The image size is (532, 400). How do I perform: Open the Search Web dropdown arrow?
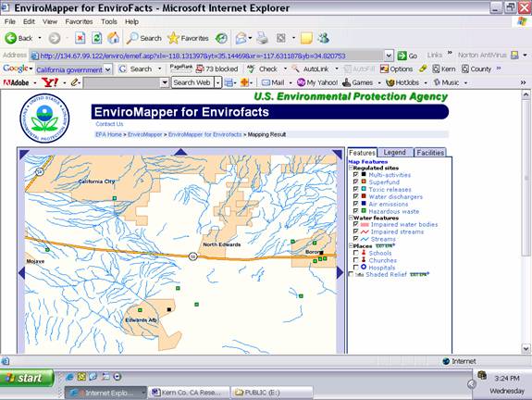point(217,82)
